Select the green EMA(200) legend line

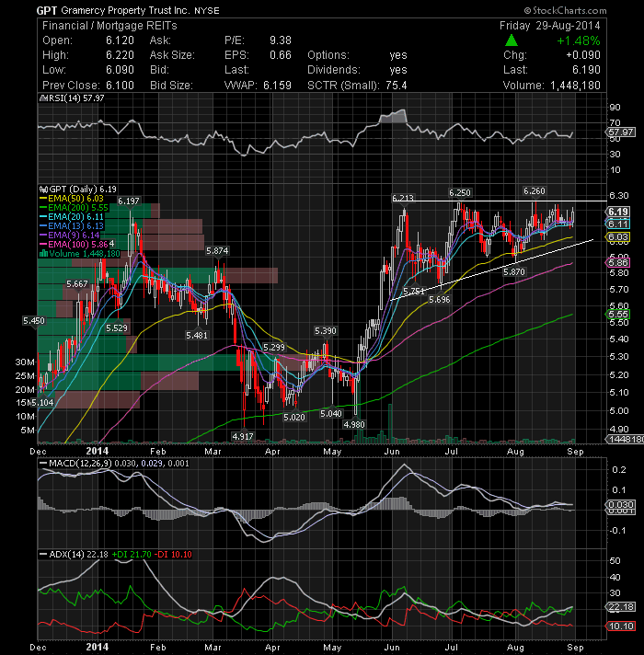pyautogui.click(x=43, y=208)
